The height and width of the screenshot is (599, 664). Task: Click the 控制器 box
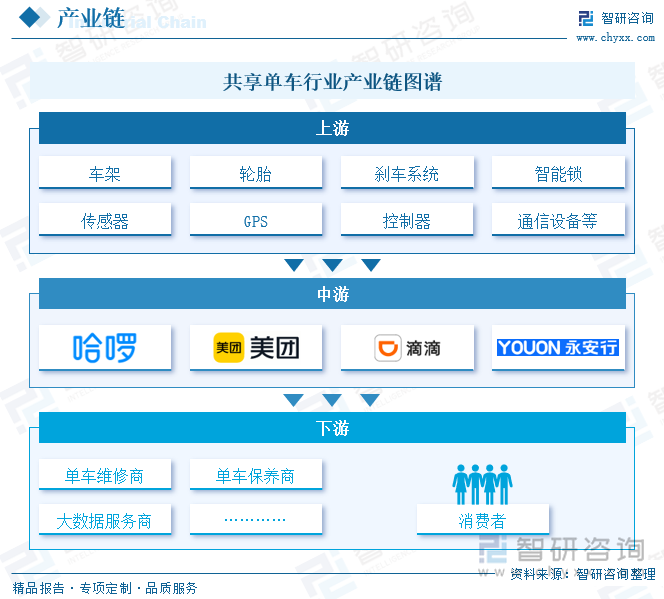(407, 219)
